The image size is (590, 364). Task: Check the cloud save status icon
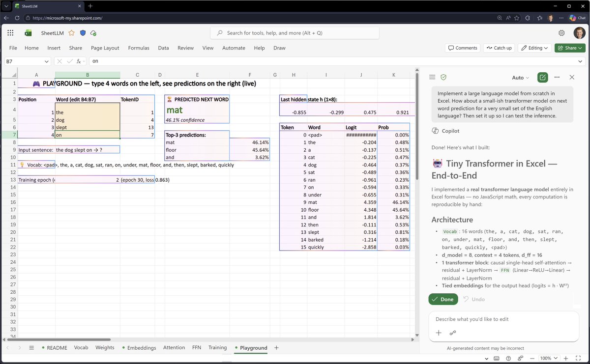pos(93,33)
